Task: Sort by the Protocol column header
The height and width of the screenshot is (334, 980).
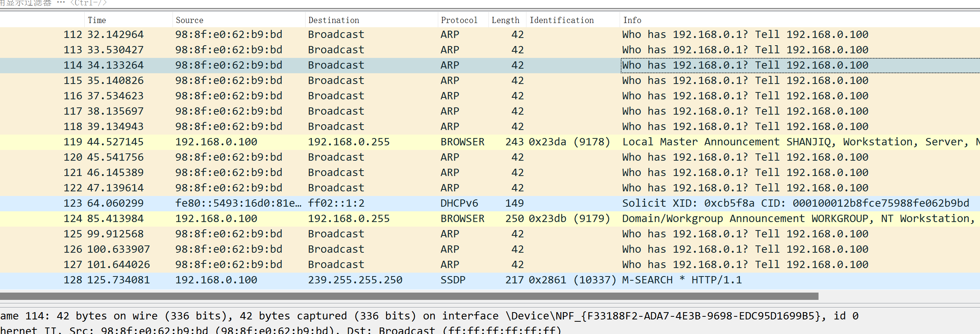Action: pyautogui.click(x=459, y=20)
